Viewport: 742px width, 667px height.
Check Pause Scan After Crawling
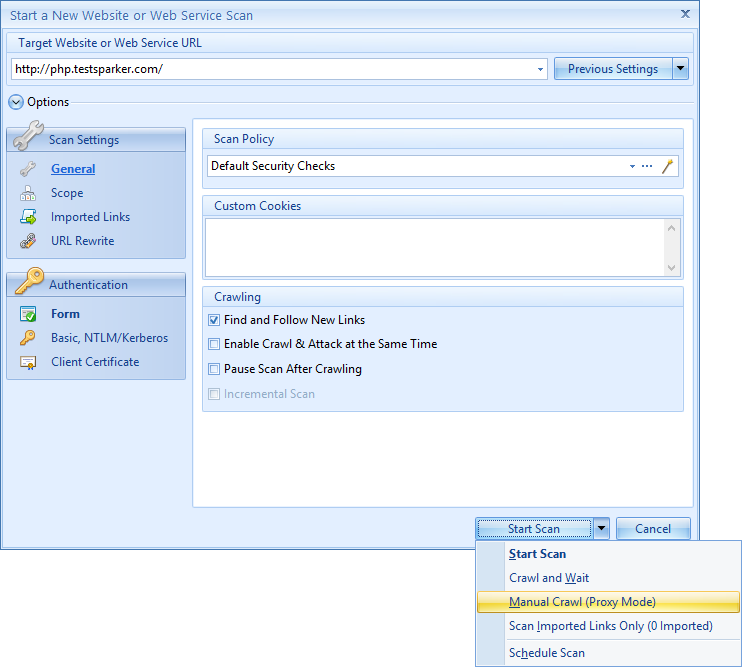(214, 369)
